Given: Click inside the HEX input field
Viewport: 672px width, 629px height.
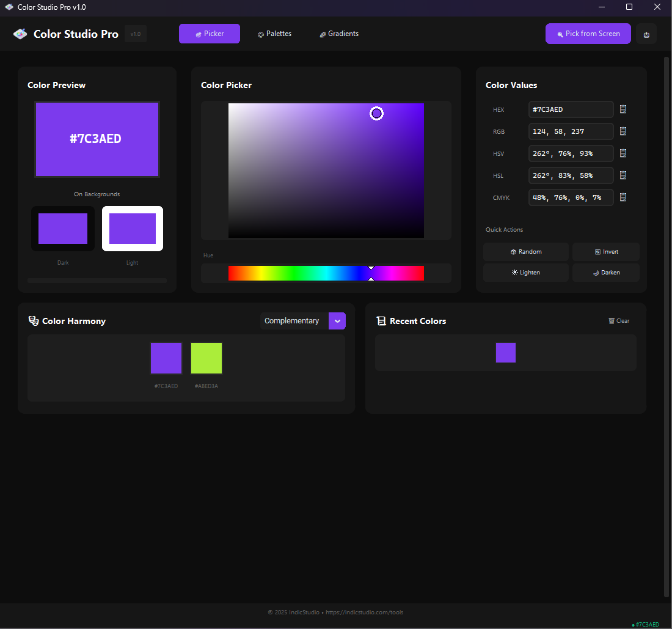Looking at the screenshot, I should tap(571, 109).
